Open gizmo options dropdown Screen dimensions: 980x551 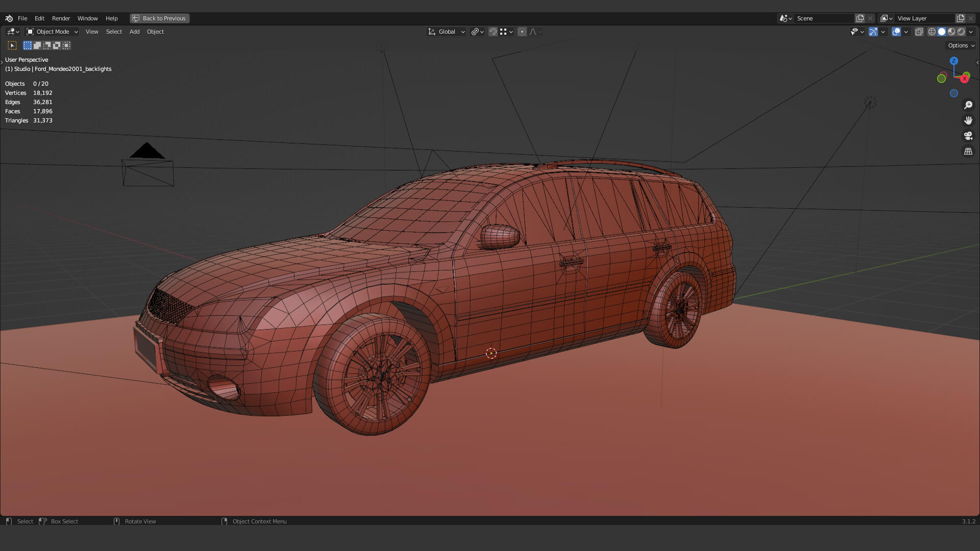(x=883, y=32)
